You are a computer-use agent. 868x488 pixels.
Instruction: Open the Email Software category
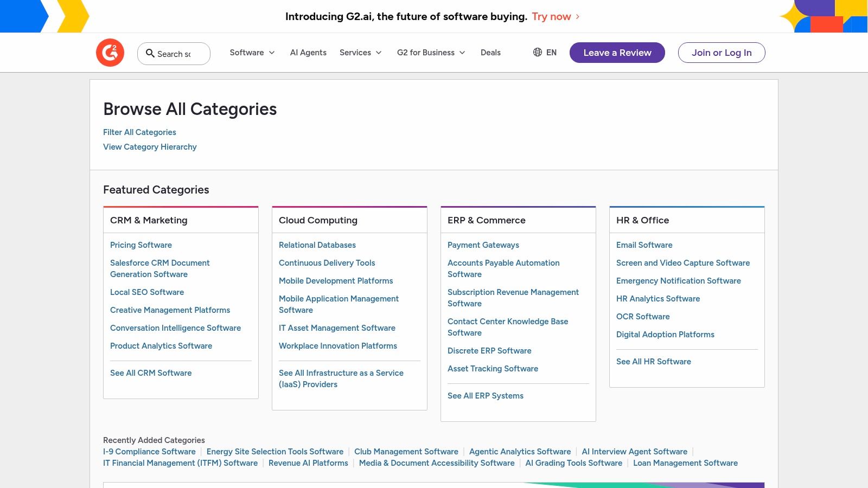(644, 245)
